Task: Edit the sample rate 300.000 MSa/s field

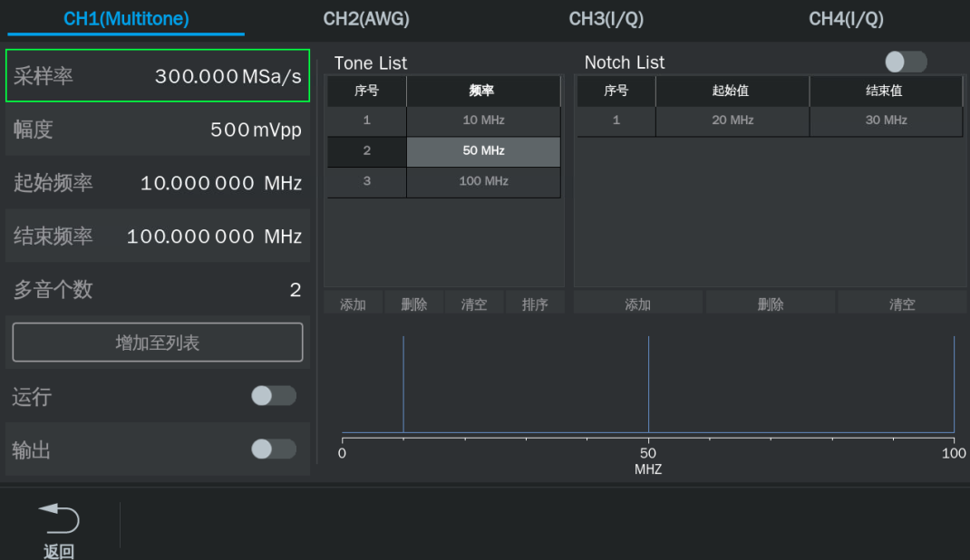Action: click(158, 76)
